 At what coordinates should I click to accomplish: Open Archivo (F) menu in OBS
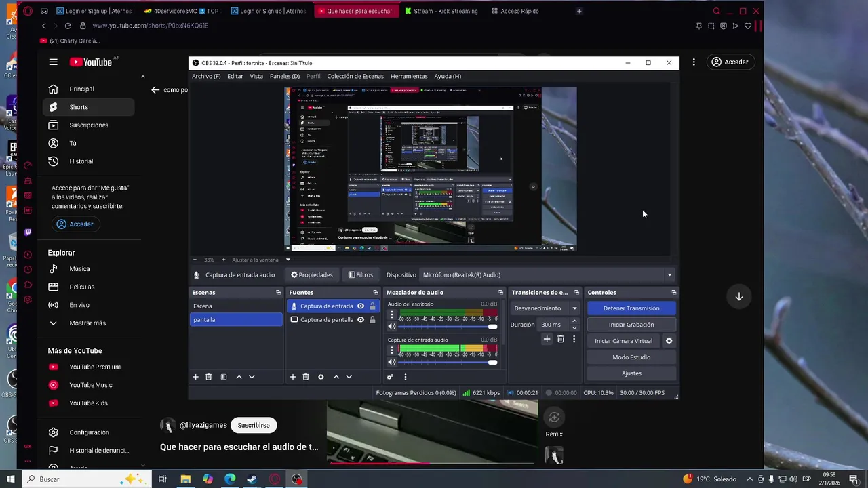(x=206, y=76)
